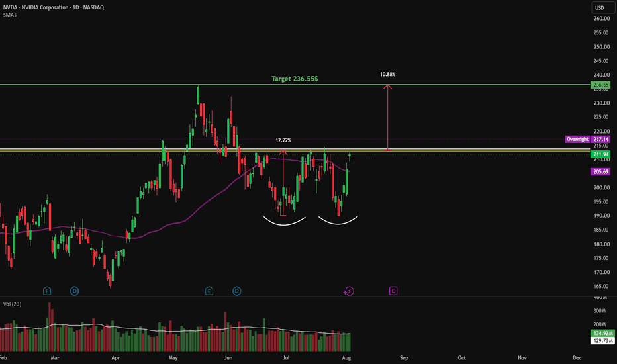Select the 'Target 236.55$' text label
This screenshot has width=617, height=364.
295,79
